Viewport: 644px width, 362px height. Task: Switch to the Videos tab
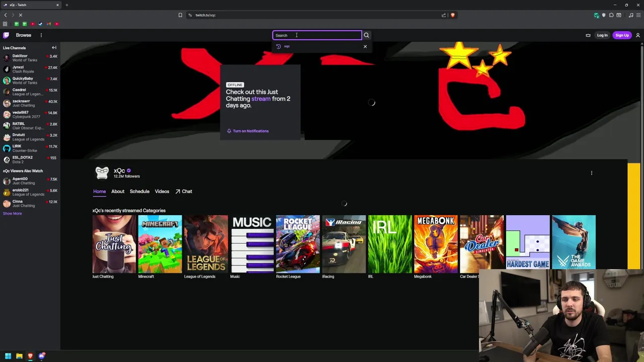(162, 192)
